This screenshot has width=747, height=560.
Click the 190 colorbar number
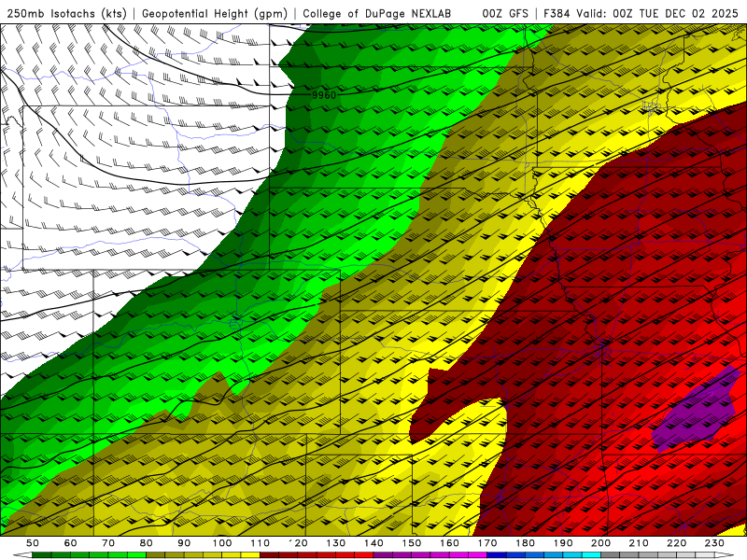(x=563, y=543)
